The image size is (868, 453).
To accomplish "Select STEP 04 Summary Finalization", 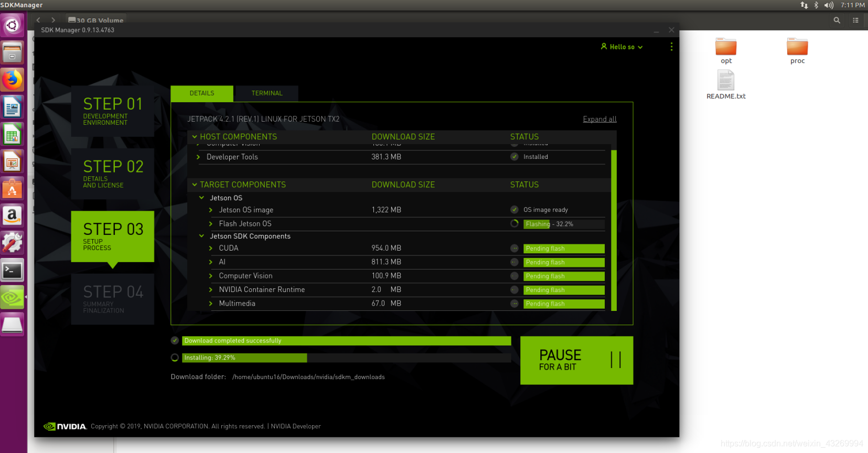I will pos(113,299).
